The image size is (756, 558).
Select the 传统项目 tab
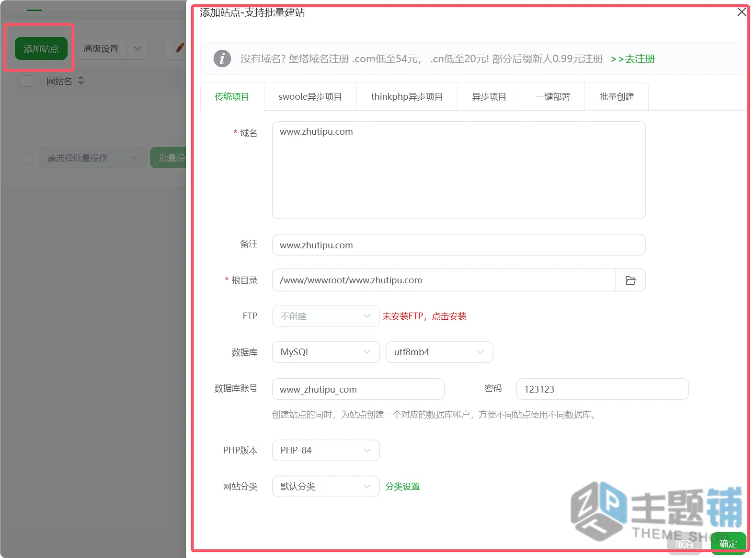[232, 97]
